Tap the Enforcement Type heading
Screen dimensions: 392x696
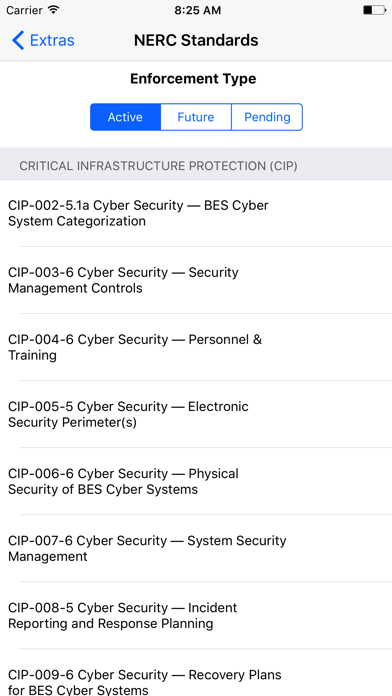(193, 79)
